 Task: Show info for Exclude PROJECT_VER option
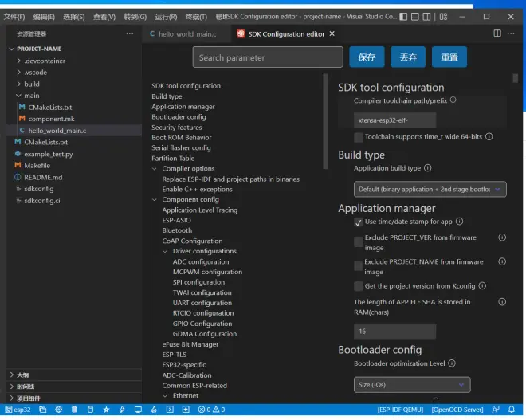click(502, 237)
